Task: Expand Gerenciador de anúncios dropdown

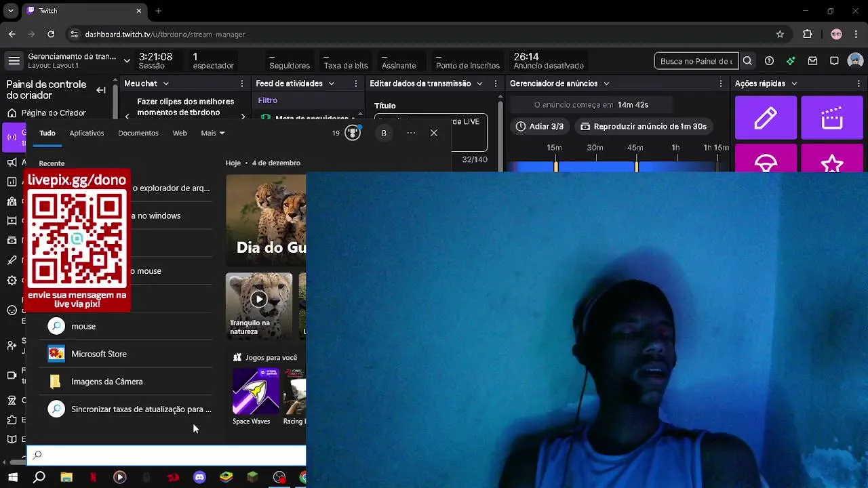Action: [x=606, y=83]
